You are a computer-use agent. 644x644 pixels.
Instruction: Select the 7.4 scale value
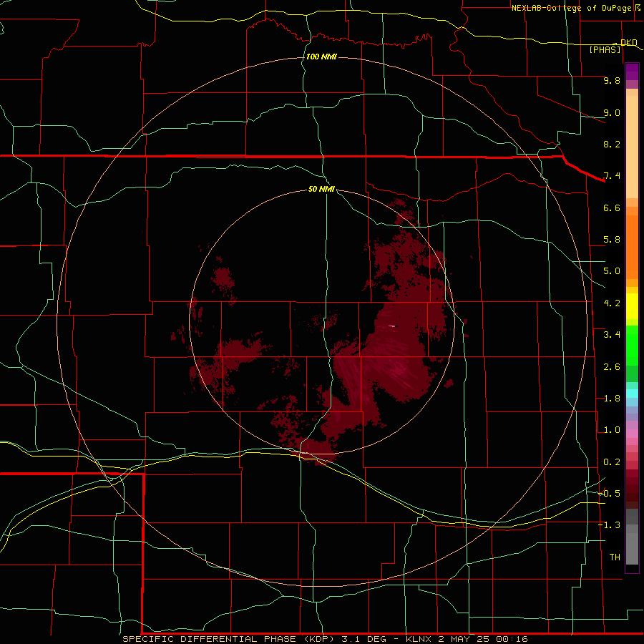612,176
